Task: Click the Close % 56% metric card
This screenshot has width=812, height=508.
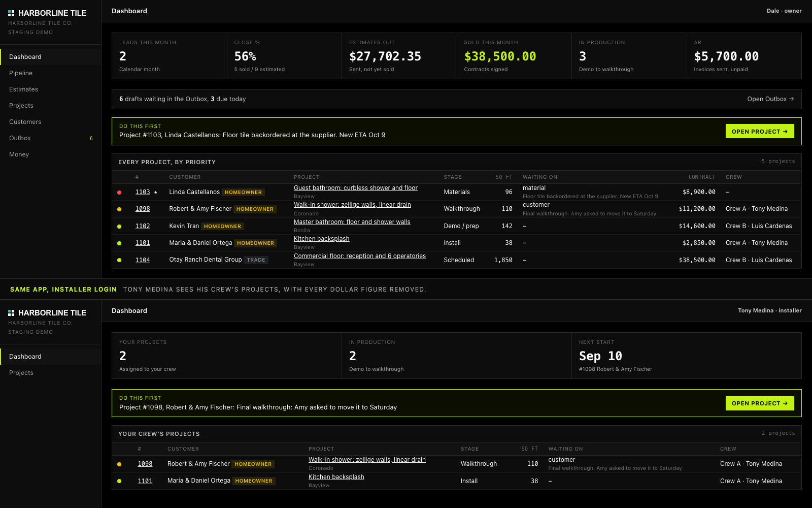Action: pos(284,56)
